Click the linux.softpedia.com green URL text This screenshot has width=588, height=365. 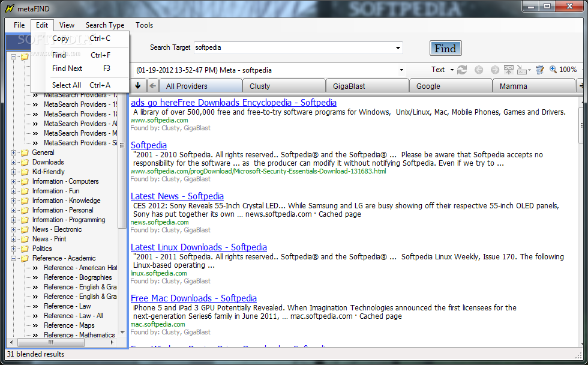tap(158, 274)
